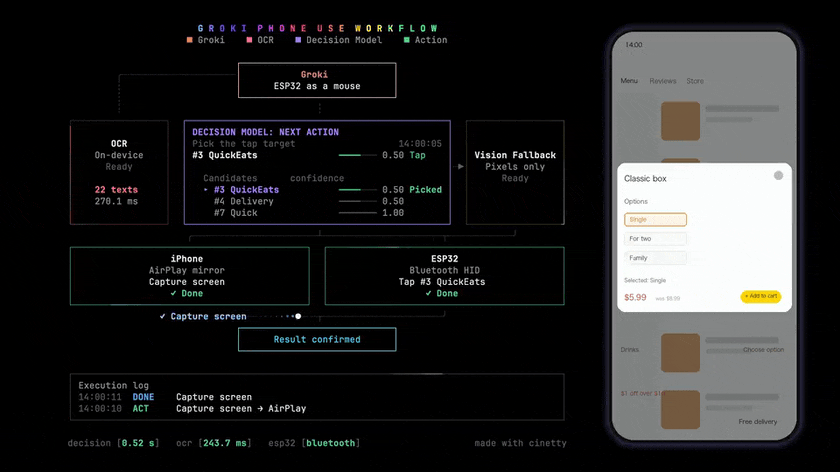Click the ESP32 Bluetooth HID panel
This screenshot has height=472, width=840.
445,276
